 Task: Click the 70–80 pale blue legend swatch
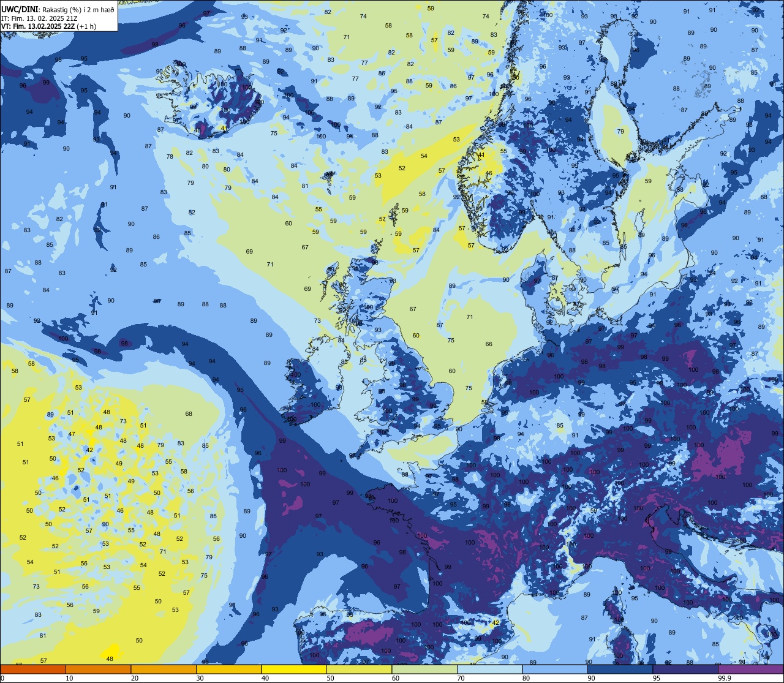(490, 669)
